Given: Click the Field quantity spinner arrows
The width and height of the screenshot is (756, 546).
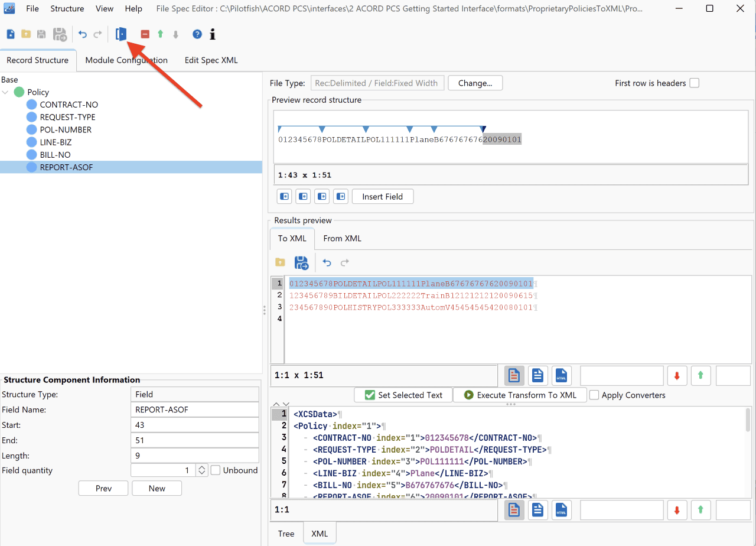Looking at the screenshot, I should (x=201, y=470).
